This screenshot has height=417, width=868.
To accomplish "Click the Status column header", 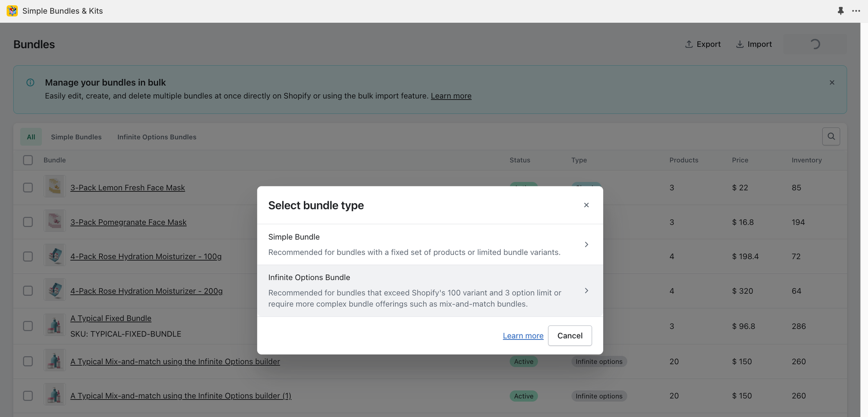I will coord(520,160).
